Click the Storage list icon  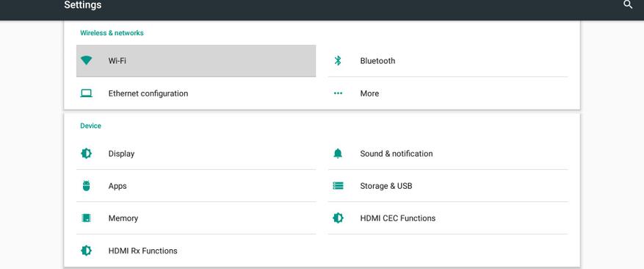[x=338, y=186]
